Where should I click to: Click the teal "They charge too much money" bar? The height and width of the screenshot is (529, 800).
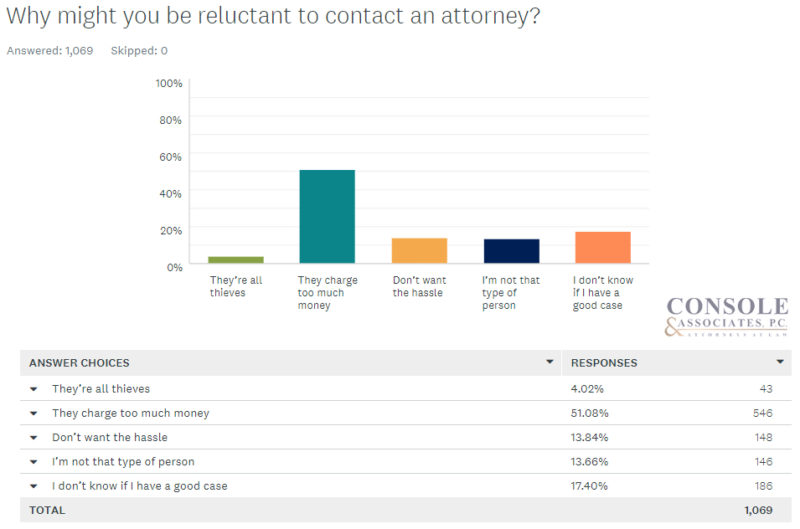327,216
